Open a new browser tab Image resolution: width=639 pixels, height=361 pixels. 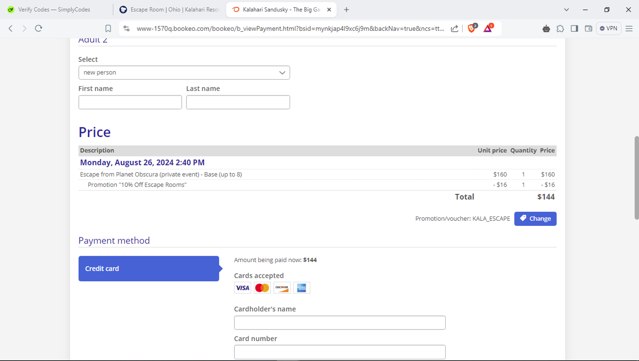pos(346,9)
